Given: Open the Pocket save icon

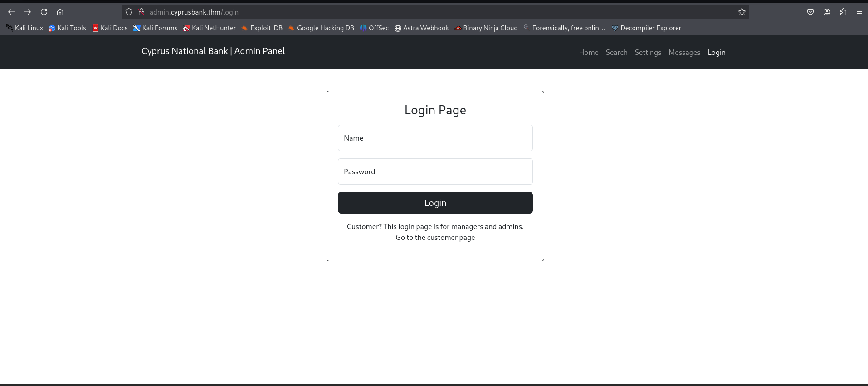Looking at the screenshot, I should (810, 12).
